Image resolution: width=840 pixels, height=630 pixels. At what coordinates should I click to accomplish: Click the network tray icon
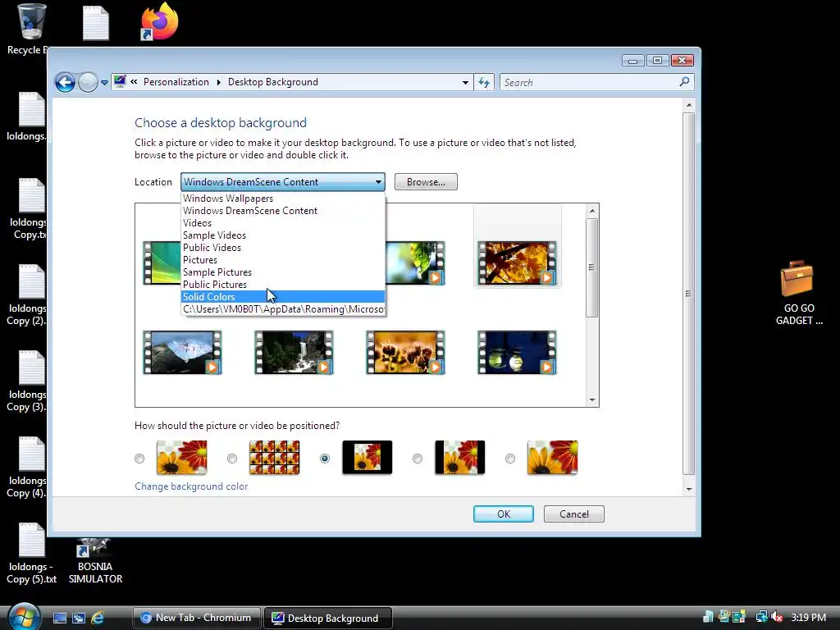pos(761,617)
